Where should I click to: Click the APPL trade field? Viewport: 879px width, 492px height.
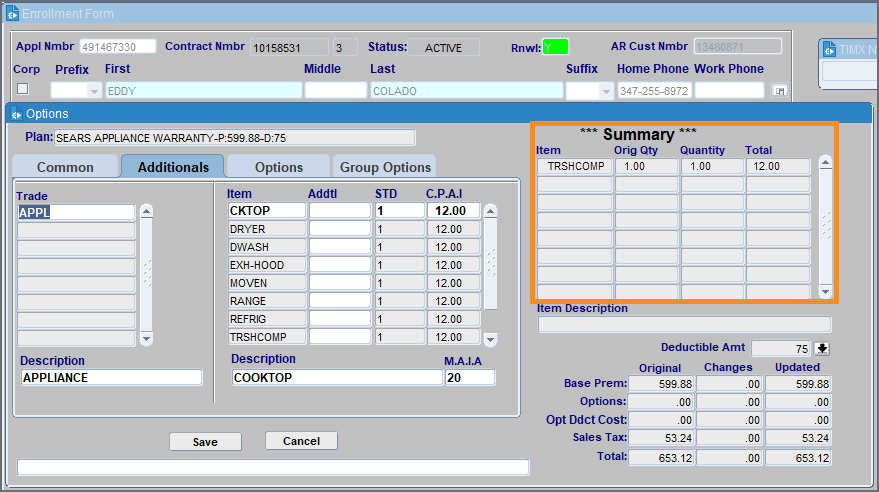pyautogui.click(x=76, y=212)
